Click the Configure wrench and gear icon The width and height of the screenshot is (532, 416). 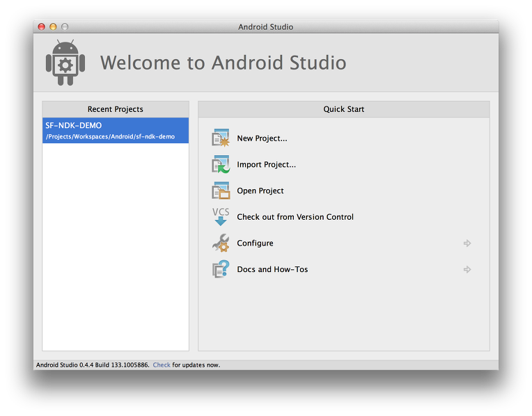tap(221, 243)
